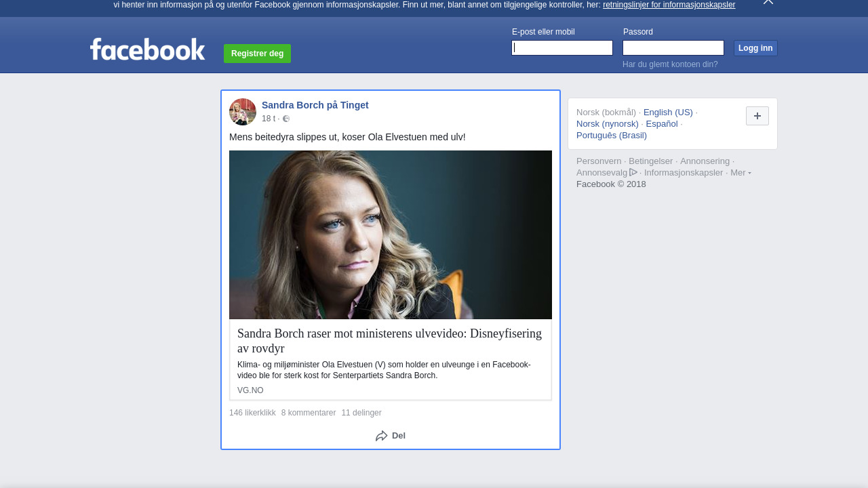This screenshot has width=868, height=488.
Task: Click the article description about Ola Elvestuen
Action: tap(384, 370)
